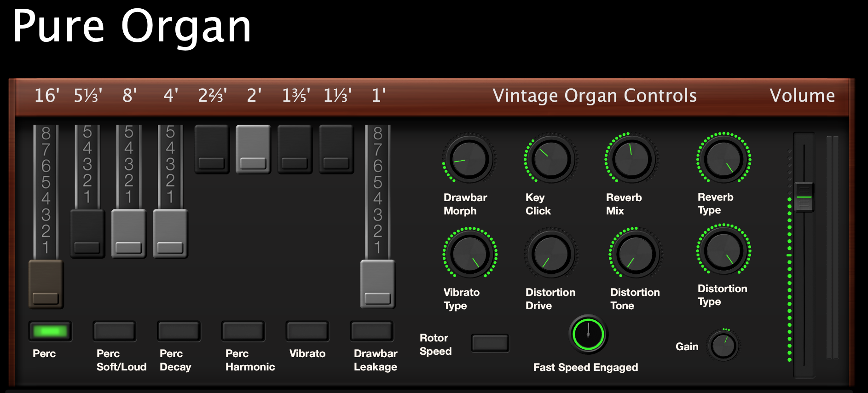Click the Vibrato Type knob
868x393 pixels.
469,254
